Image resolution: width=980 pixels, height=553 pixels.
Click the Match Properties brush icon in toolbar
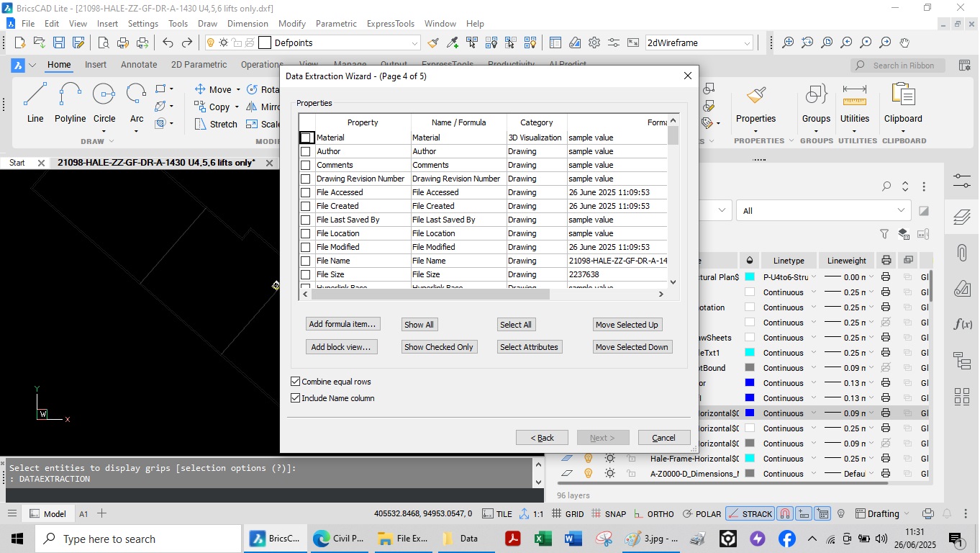[432, 42]
